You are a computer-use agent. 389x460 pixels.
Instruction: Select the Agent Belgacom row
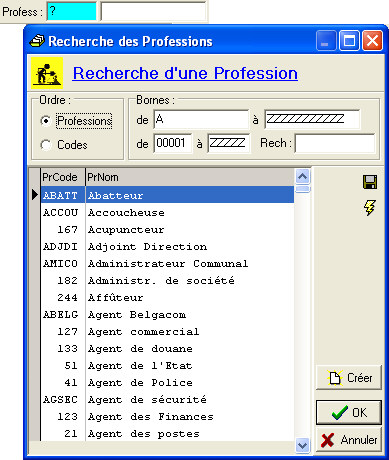coord(167,314)
